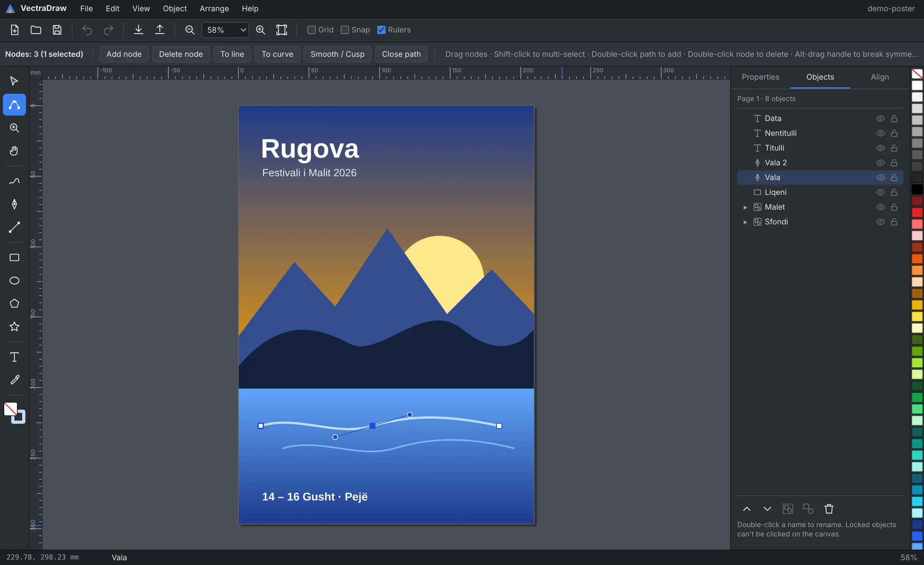This screenshot has width=924, height=565.
Task: Enable the Grid checkbox
Action: coord(311,30)
